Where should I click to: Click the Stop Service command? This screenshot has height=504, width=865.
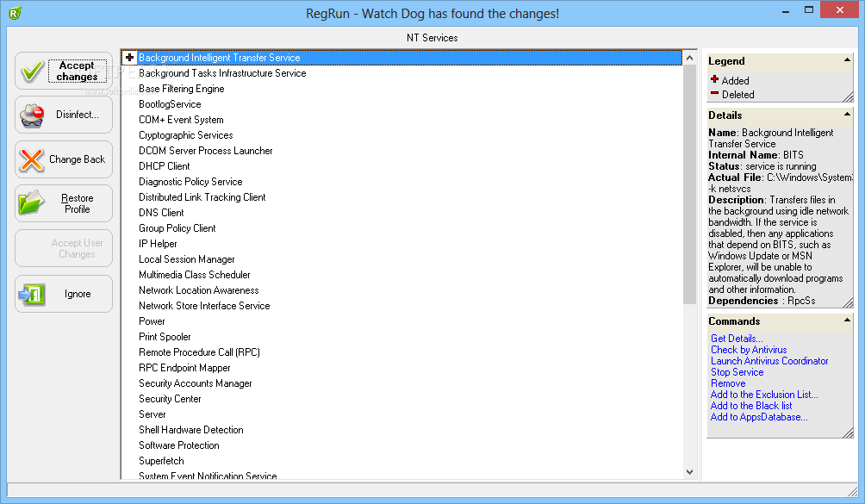click(x=737, y=372)
